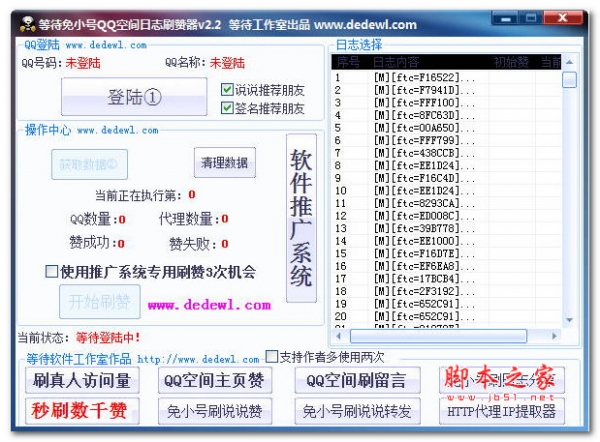Viewport: 600px width, 442px height.
Task: Select log row 16 [M][ftc=EF6EA8]
Action: 446,266
